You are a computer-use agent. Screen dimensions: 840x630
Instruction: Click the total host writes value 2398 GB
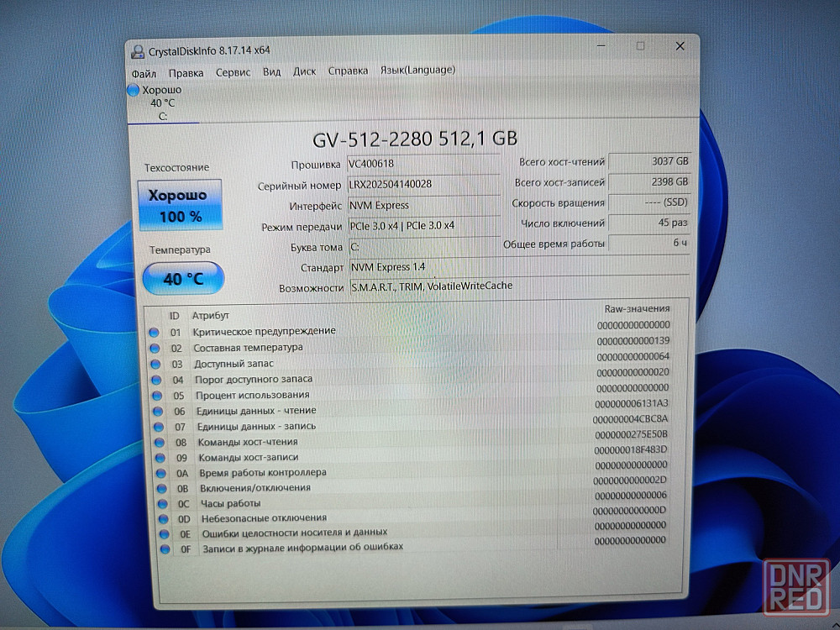[649, 182]
